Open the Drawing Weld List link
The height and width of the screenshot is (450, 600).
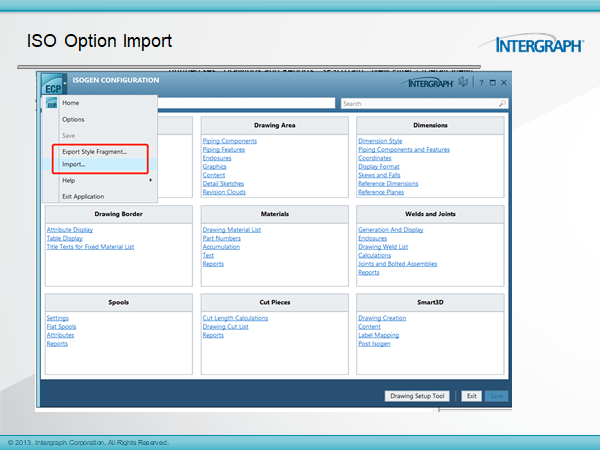pyautogui.click(x=383, y=247)
